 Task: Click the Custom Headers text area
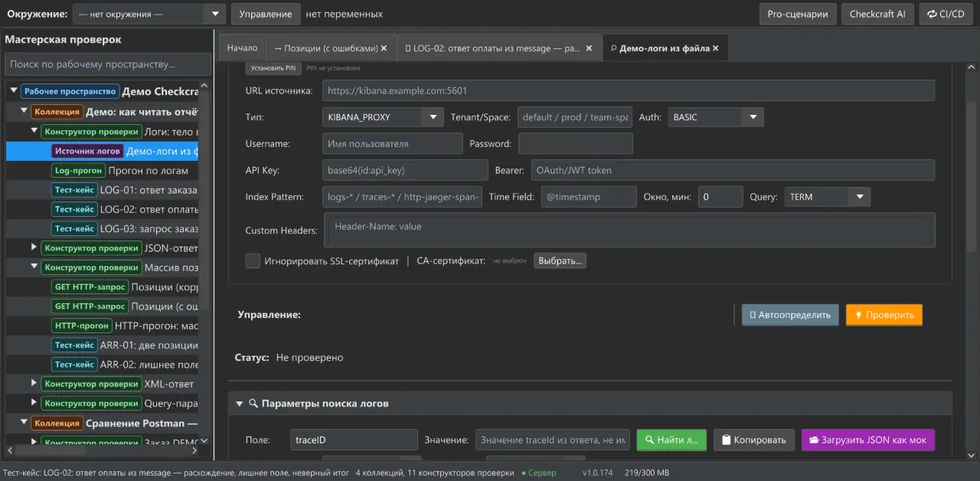[x=629, y=230]
